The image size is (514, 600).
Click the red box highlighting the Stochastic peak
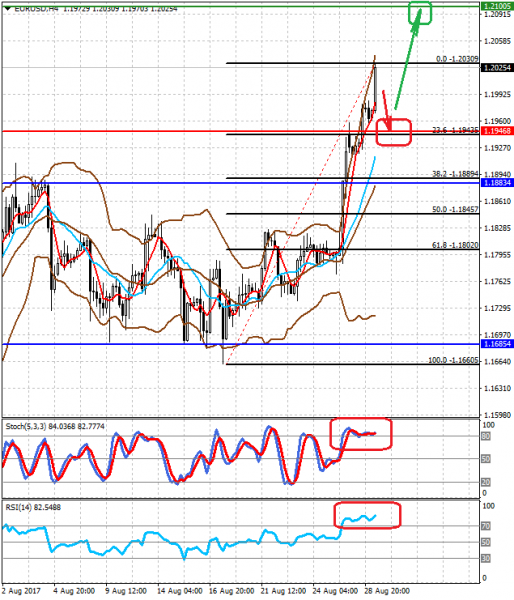361,434
